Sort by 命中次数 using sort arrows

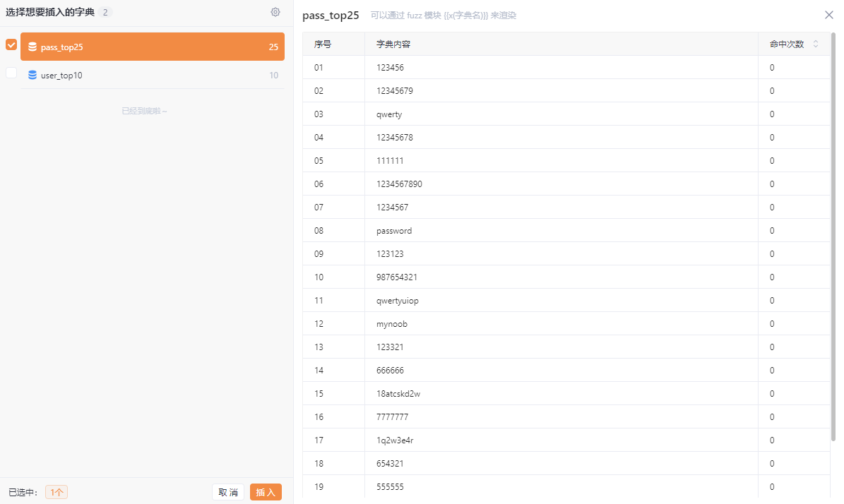pos(816,44)
